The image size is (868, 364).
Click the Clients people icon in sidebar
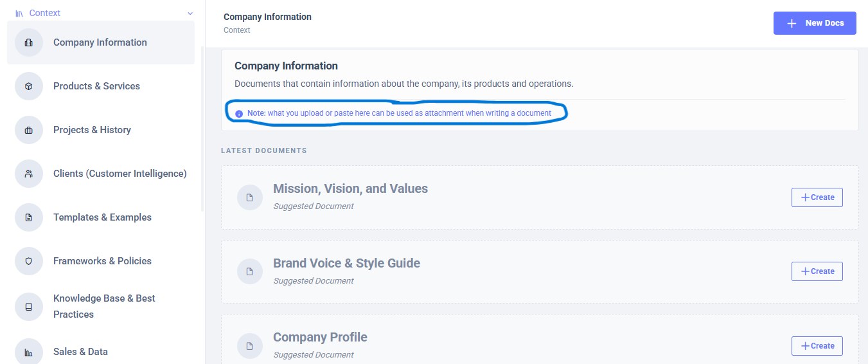[29, 174]
